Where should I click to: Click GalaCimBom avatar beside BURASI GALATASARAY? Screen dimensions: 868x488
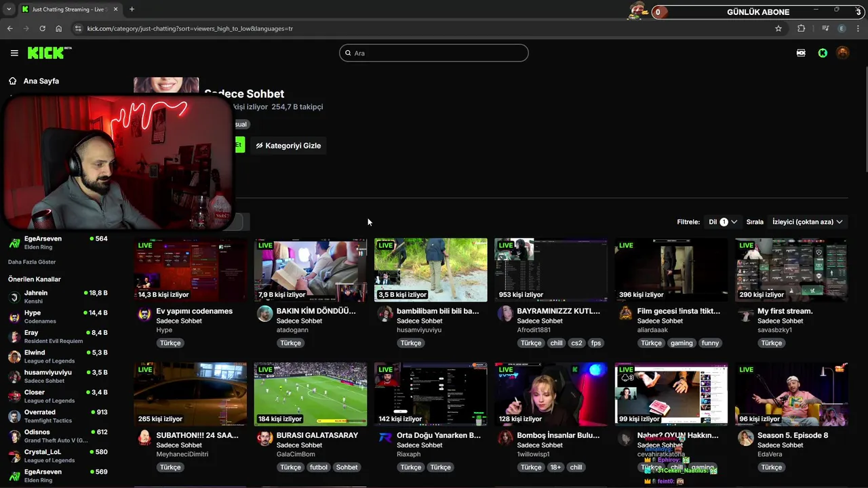coord(264,438)
